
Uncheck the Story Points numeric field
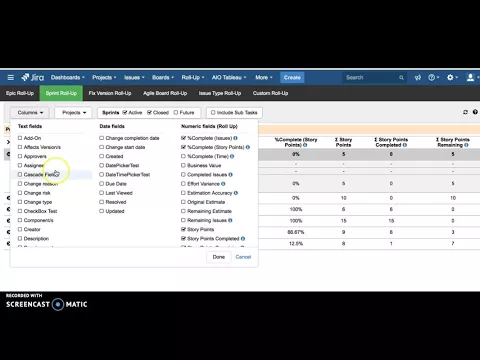183,229
